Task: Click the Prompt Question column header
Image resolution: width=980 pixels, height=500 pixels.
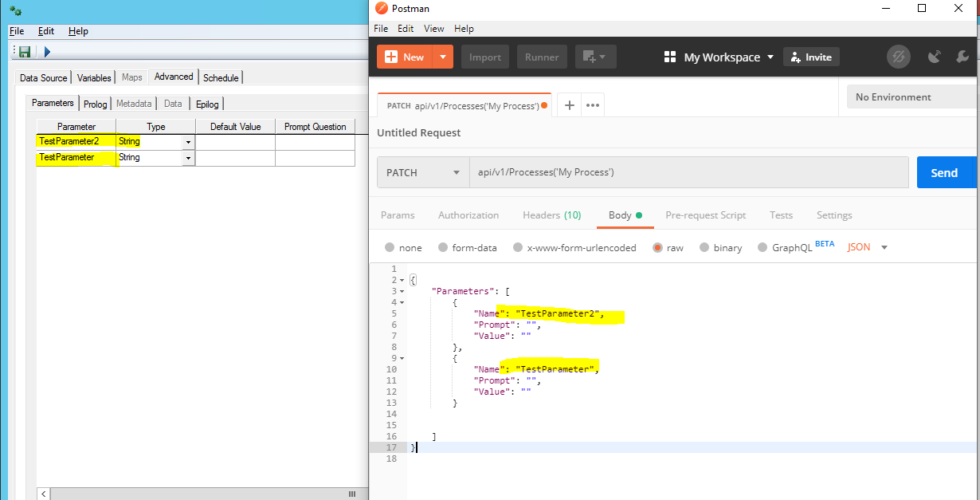Action: tap(315, 127)
